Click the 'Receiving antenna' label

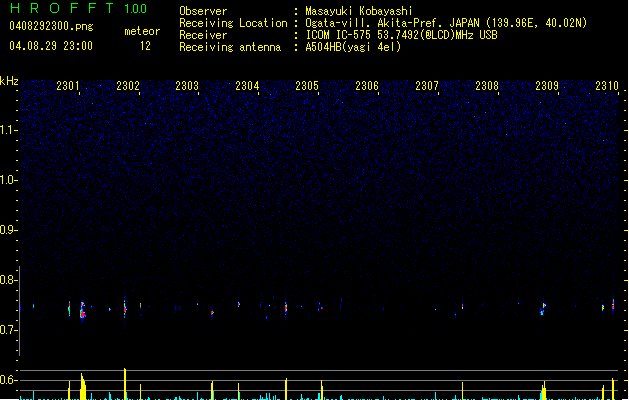click(230, 47)
